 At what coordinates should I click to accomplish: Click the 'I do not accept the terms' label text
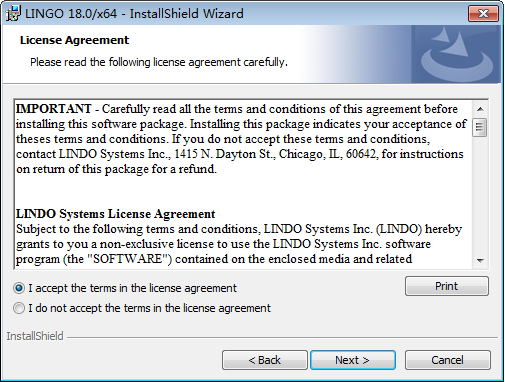pyautogui.click(x=149, y=308)
